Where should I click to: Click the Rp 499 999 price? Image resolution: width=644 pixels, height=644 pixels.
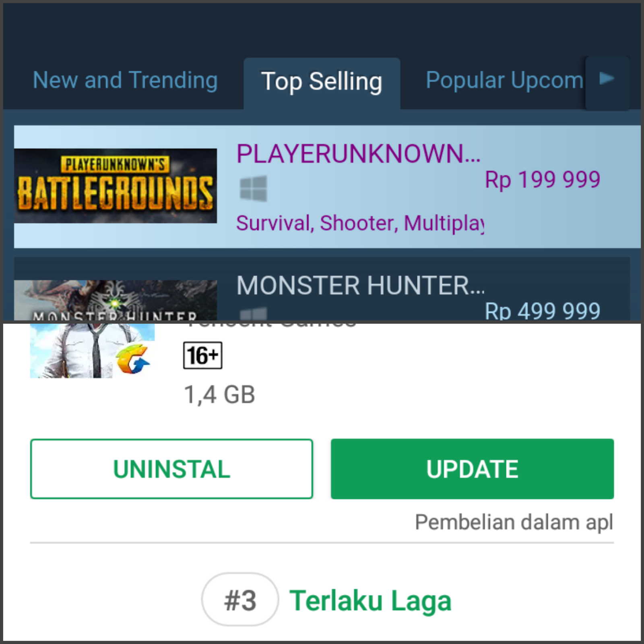[x=542, y=311]
